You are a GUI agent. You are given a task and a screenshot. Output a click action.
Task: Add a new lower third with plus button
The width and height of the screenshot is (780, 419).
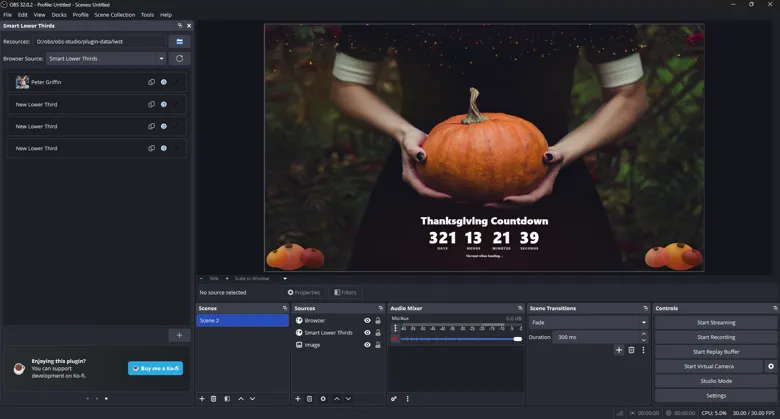pos(179,335)
